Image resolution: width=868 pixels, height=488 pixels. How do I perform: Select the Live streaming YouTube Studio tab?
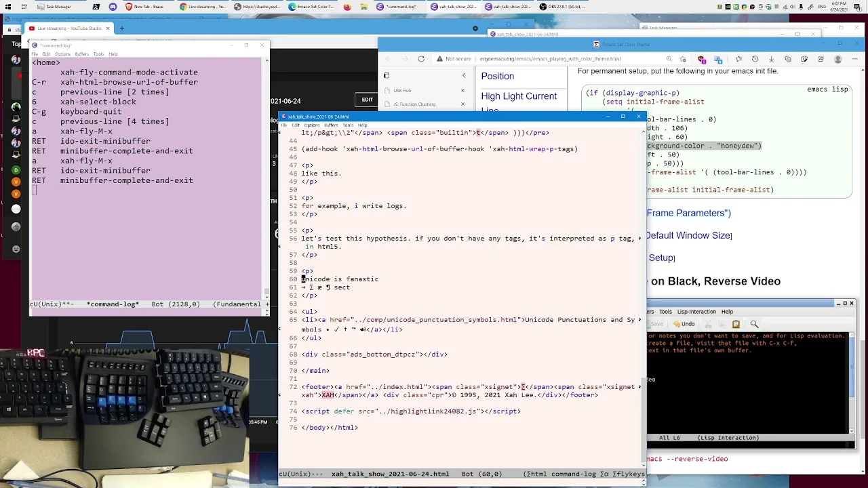click(x=68, y=28)
